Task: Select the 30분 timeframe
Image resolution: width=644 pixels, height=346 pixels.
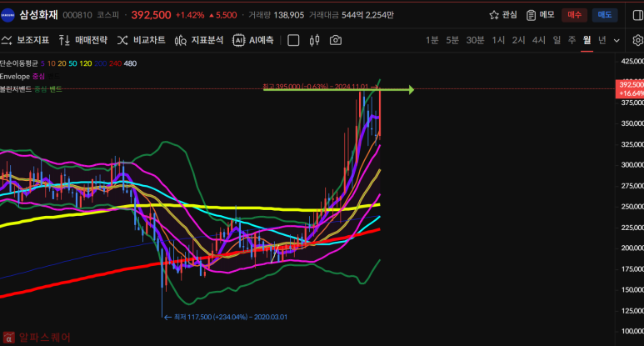Action: 475,40
